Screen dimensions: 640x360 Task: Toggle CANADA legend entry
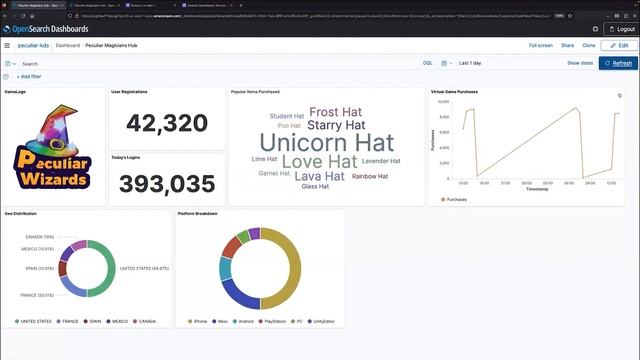(144, 321)
